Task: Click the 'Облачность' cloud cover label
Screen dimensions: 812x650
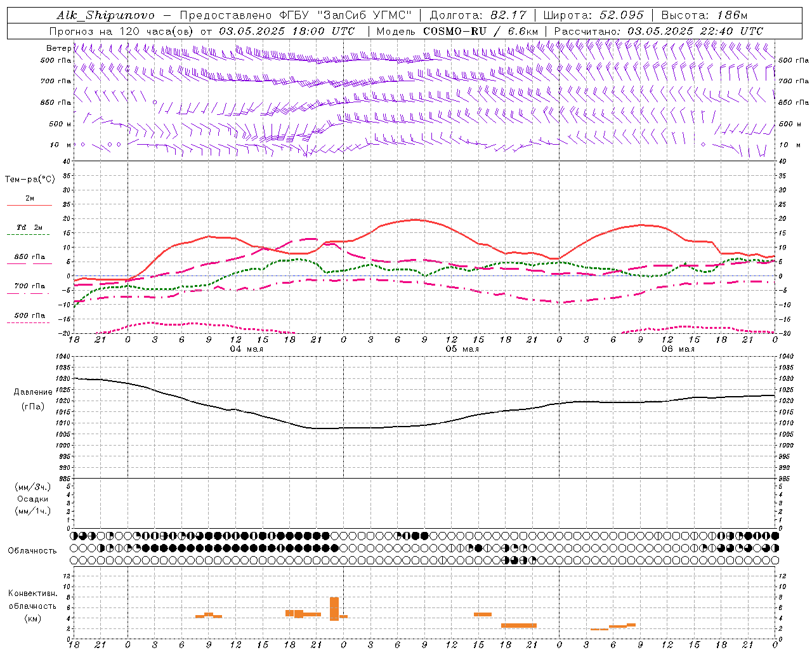Action: point(32,551)
